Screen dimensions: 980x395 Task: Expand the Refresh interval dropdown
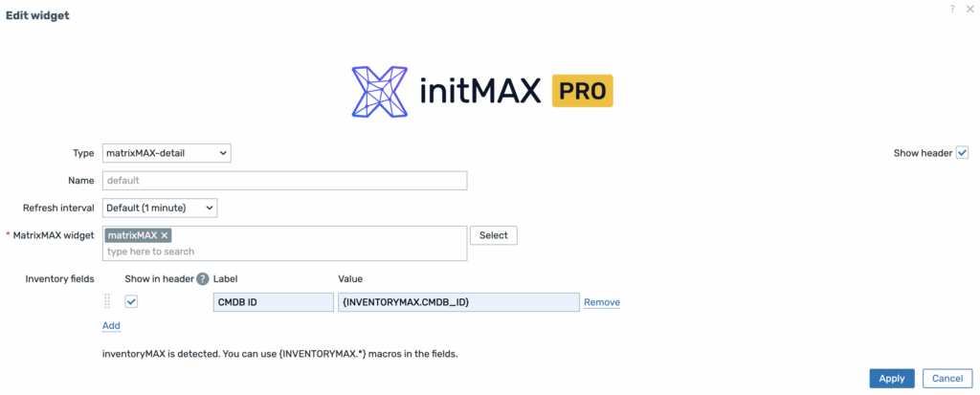click(160, 208)
